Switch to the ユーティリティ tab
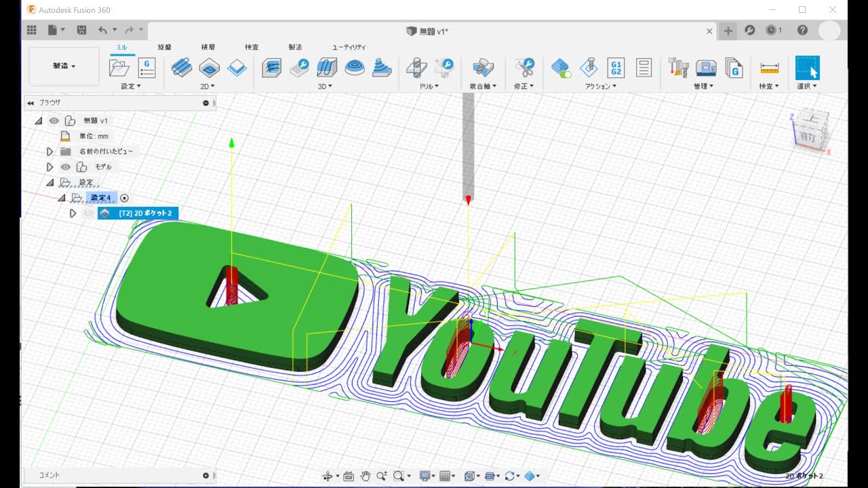 pyautogui.click(x=349, y=47)
